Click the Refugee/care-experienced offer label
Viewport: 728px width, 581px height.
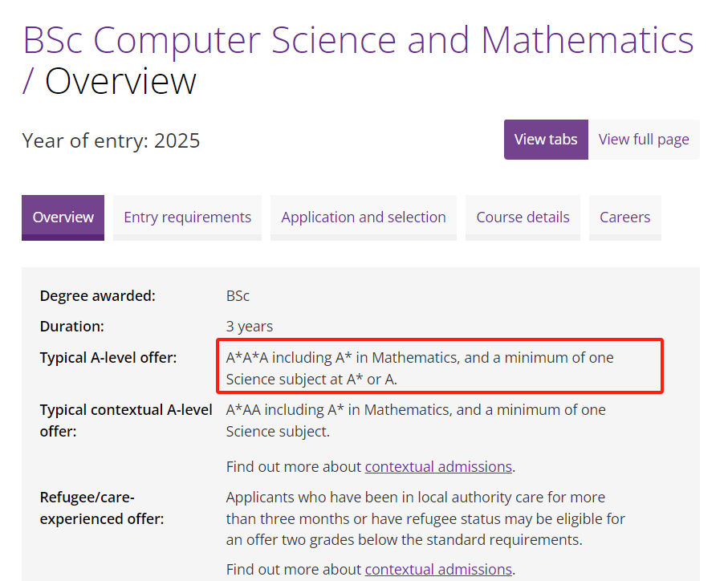[102, 508]
